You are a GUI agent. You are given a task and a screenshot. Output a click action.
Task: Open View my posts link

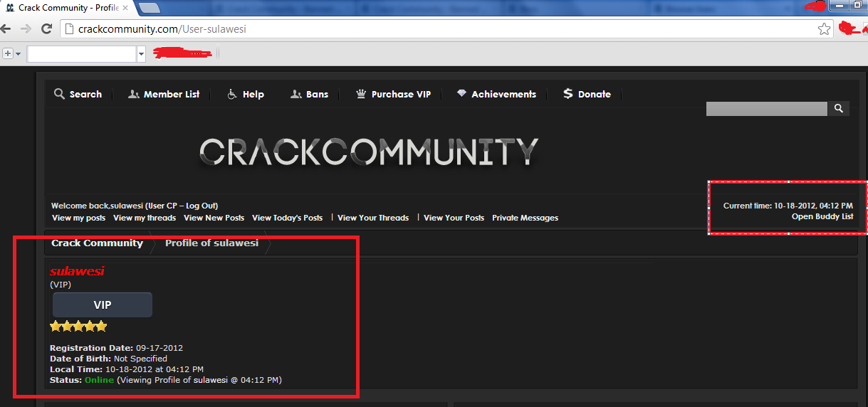78,218
